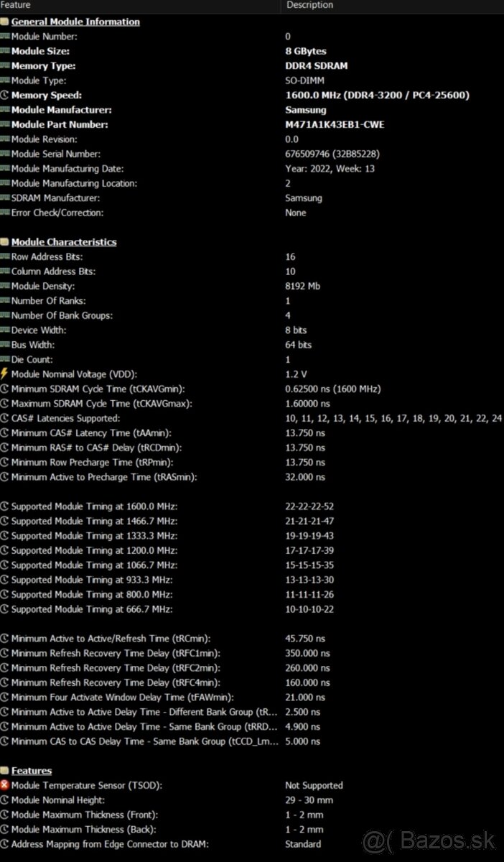Click clock icon next to Module Nominal Height
Image resolution: width=504 pixels, height=862 pixels.
click(x=5, y=800)
